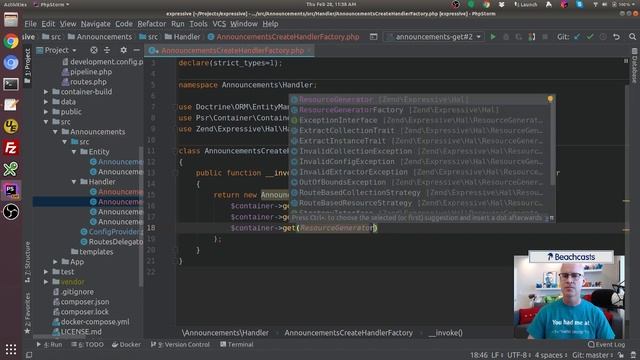
Task: Click Git Commit green checkmark
Action: [x=590, y=37]
